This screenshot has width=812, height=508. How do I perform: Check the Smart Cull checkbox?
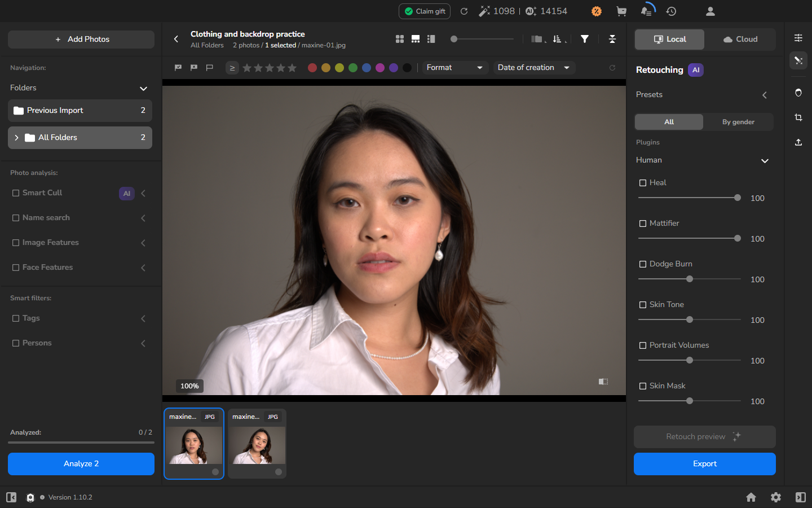(16, 193)
